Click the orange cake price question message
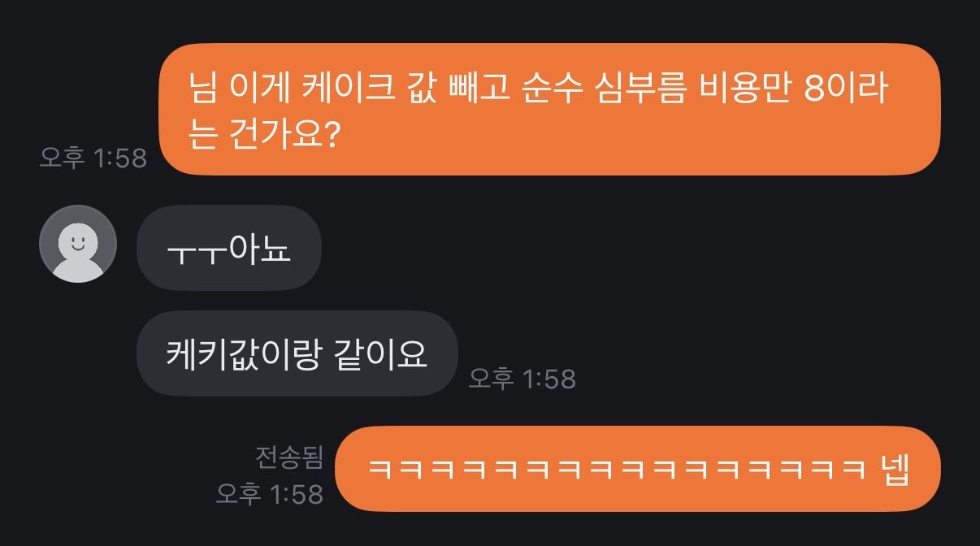Screen dimensions: 980x546 coord(549,109)
